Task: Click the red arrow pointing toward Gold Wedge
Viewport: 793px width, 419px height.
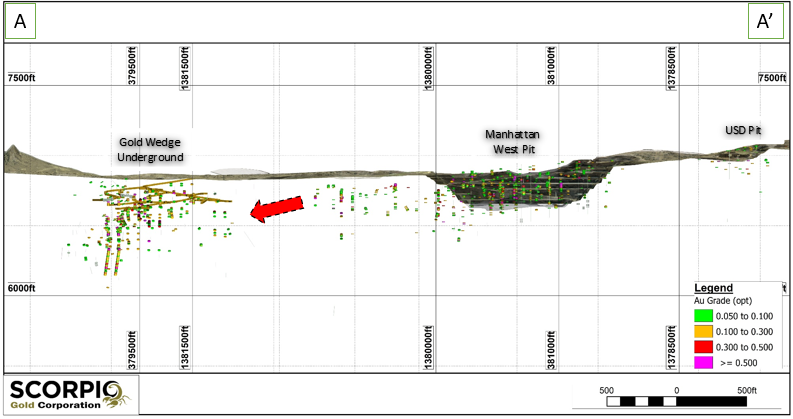Action: click(275, 208)
